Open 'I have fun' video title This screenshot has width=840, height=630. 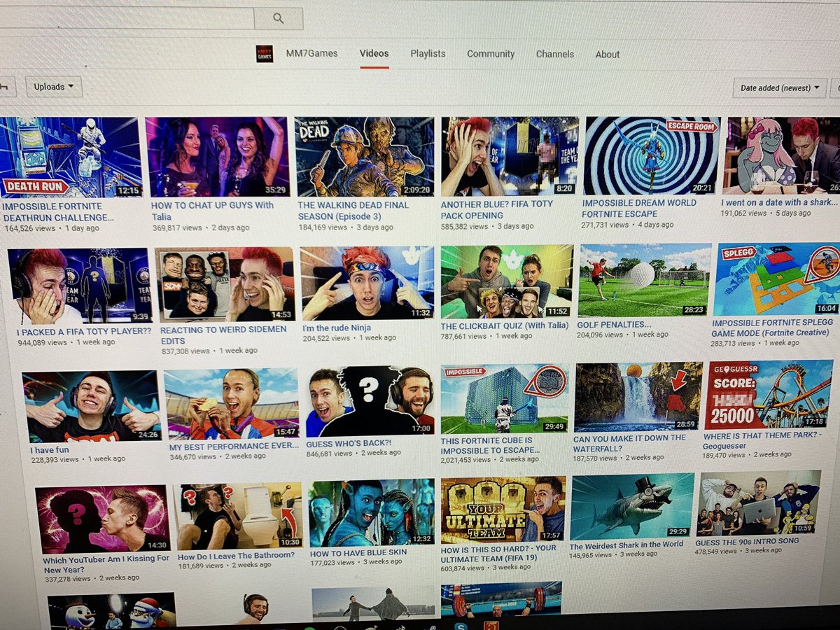point(50,449)
